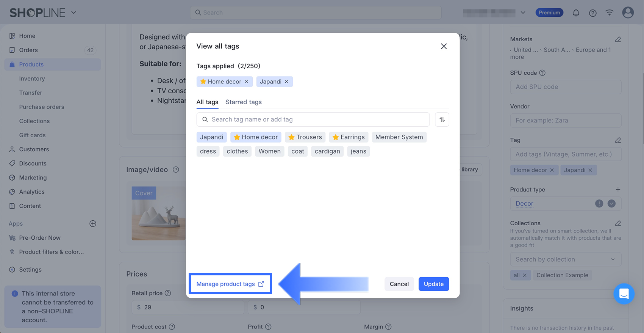The image size is (644, 333).
Task: Remove Home decor tag in right panel
Action: (552, 170)
